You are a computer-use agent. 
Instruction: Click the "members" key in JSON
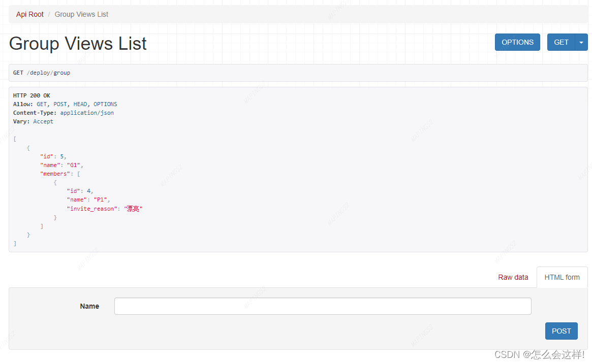pyautogui.click(x=55, y=174)
